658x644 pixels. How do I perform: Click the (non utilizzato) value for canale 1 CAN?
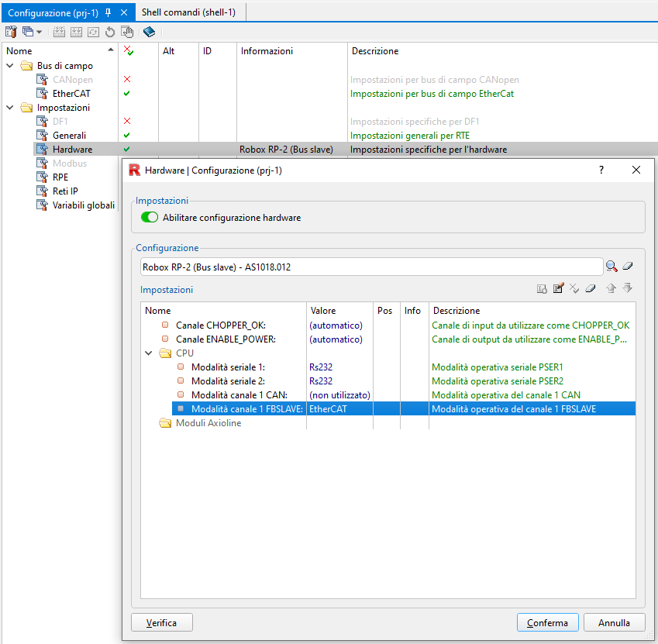340,394
